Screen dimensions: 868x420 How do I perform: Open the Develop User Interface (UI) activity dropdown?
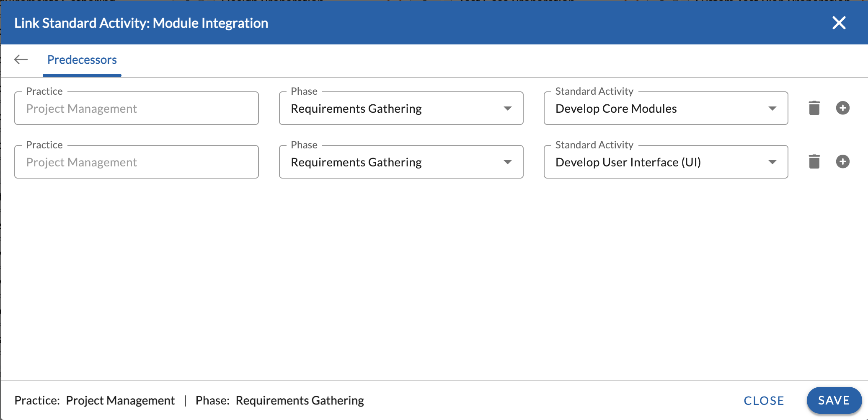coord(658,162)
